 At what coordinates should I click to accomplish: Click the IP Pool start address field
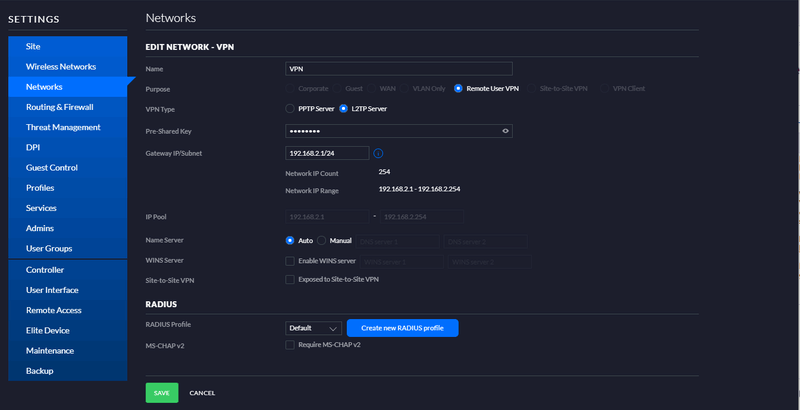(327, 217)
